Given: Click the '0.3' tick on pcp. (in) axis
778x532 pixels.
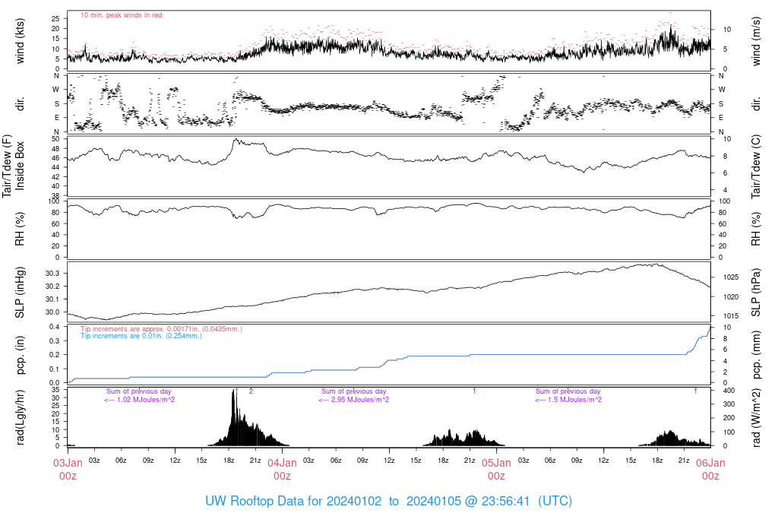Looking at the screenshot, I should pyautogui.click(x=55, y=341).
